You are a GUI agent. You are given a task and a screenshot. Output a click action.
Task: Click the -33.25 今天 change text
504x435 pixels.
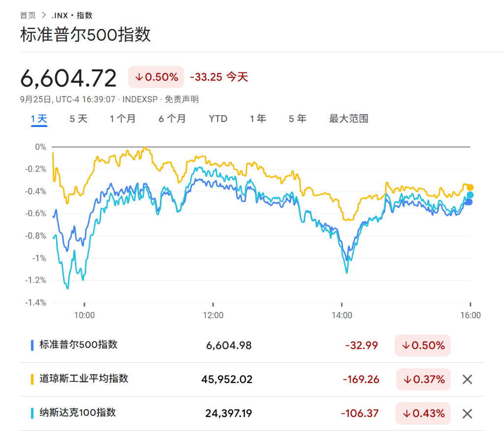219,77
